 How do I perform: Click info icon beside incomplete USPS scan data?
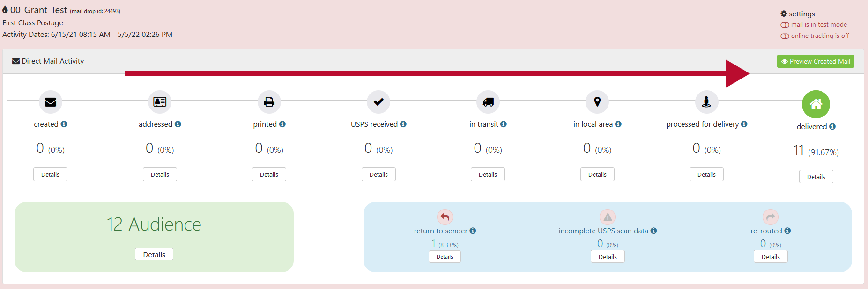pos(654,231)
